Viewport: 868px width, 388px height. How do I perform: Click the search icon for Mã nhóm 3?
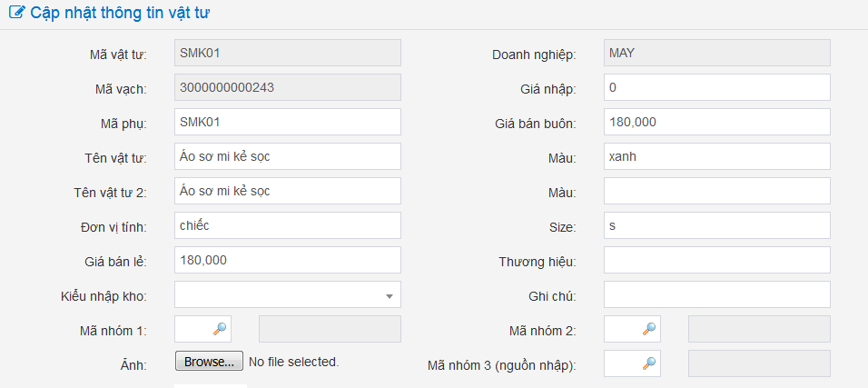[648, 363]
